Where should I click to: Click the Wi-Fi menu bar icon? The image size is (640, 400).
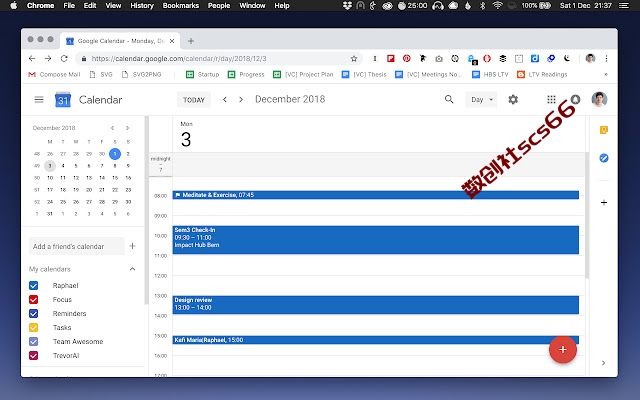pyautogui.click(x=497, y=6)
